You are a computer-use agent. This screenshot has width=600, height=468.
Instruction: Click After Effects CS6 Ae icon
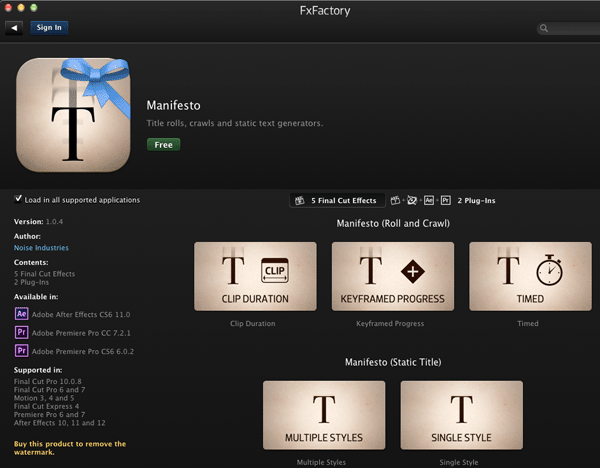pos(21,314)
